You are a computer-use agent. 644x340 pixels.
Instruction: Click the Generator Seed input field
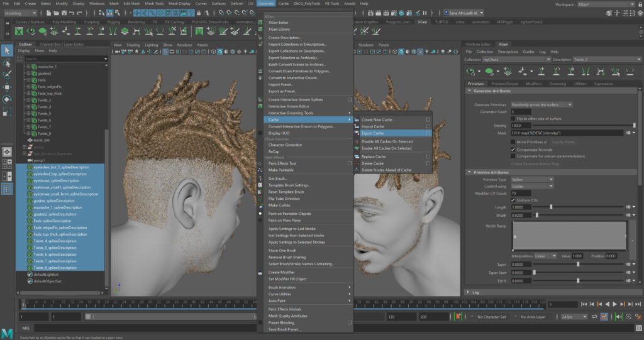pos(521,112)
